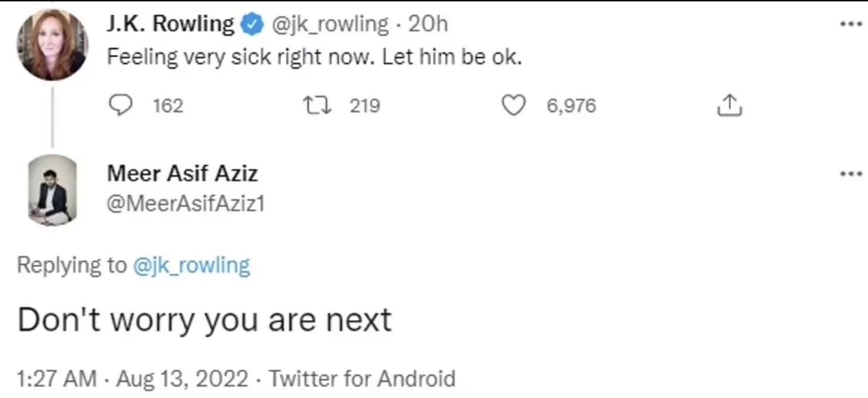Click the Meer Asif Aziz display name
This screenshot has height=398, width=868.
coord(182,174)
